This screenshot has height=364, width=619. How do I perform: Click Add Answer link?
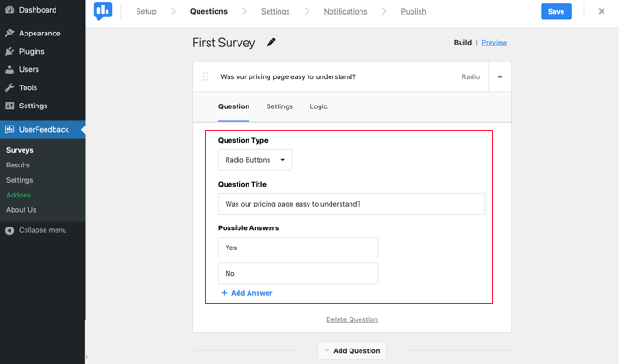click(251, 293)
